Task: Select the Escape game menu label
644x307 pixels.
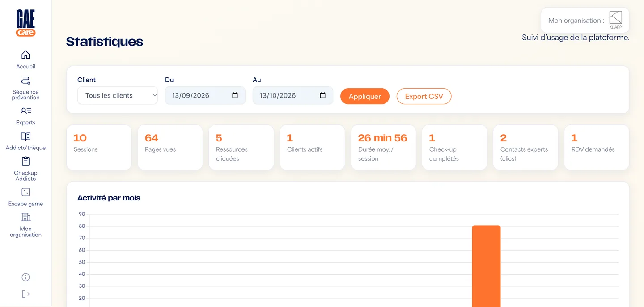Action: 25,204
